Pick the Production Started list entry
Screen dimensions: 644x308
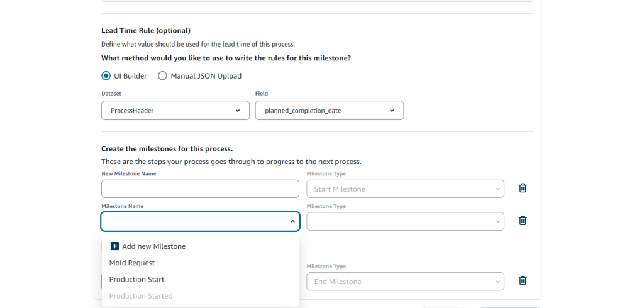click(141, 296)
